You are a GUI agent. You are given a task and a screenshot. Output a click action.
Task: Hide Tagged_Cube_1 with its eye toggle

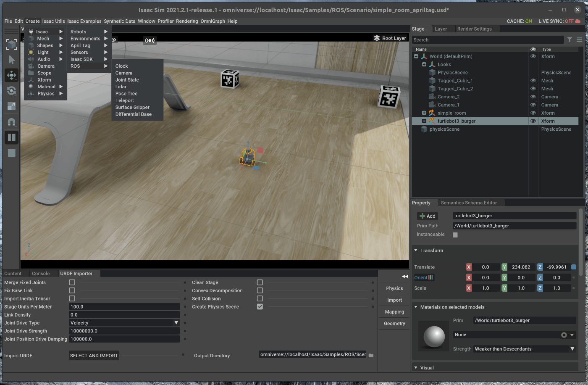tap(533, 81)
